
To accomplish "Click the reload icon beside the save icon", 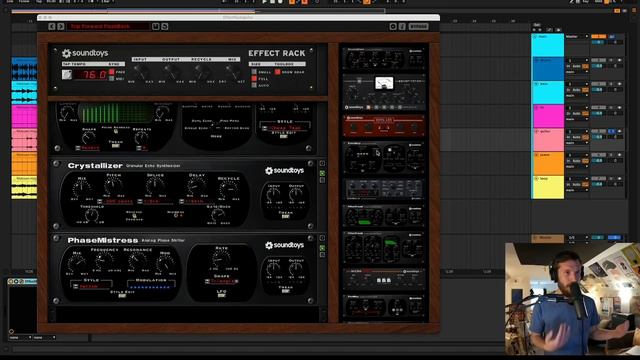I will 164,27.
